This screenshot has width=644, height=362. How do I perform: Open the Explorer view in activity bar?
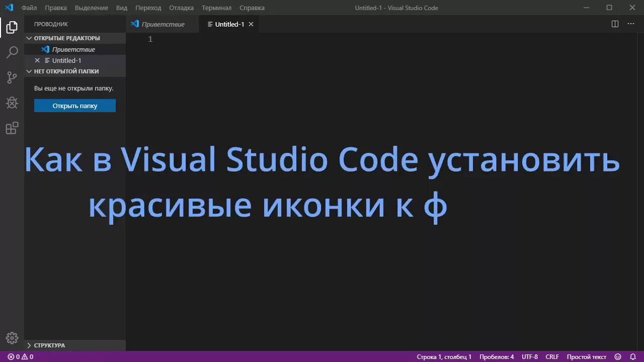(x=12, y=27)
